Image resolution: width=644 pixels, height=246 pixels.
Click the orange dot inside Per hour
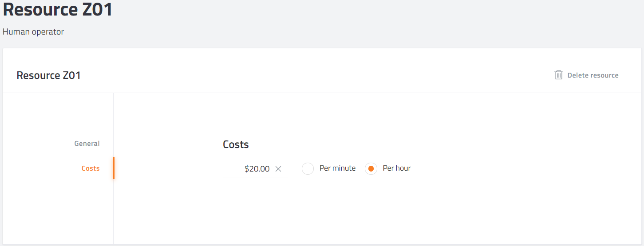[x=371, y=169]
